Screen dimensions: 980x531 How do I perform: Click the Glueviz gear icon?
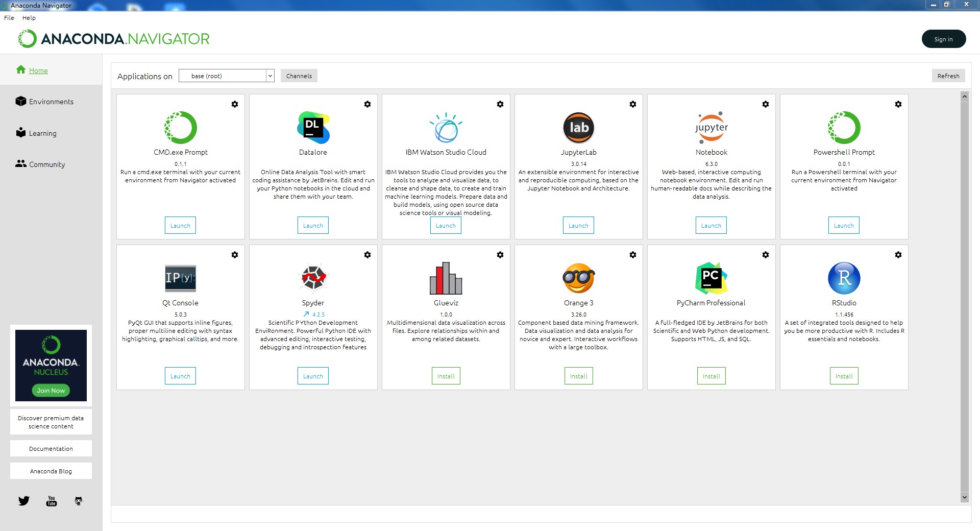[x=500, y=255]
